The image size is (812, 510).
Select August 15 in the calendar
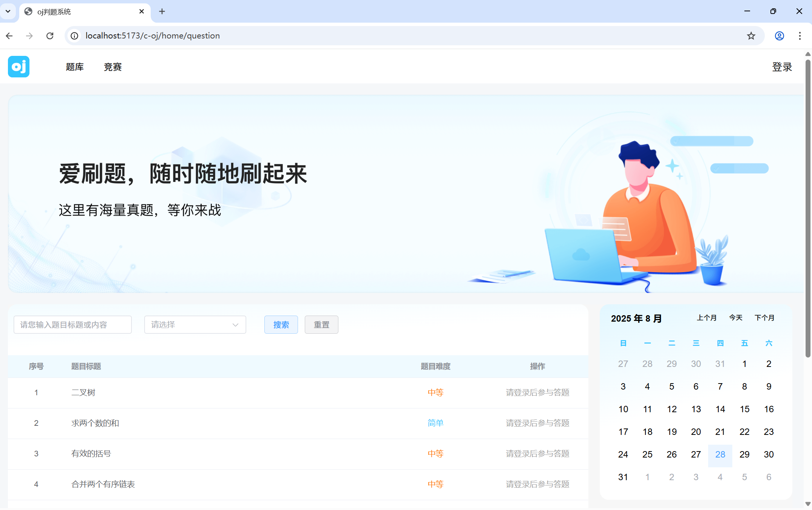(x=744, y=409)
